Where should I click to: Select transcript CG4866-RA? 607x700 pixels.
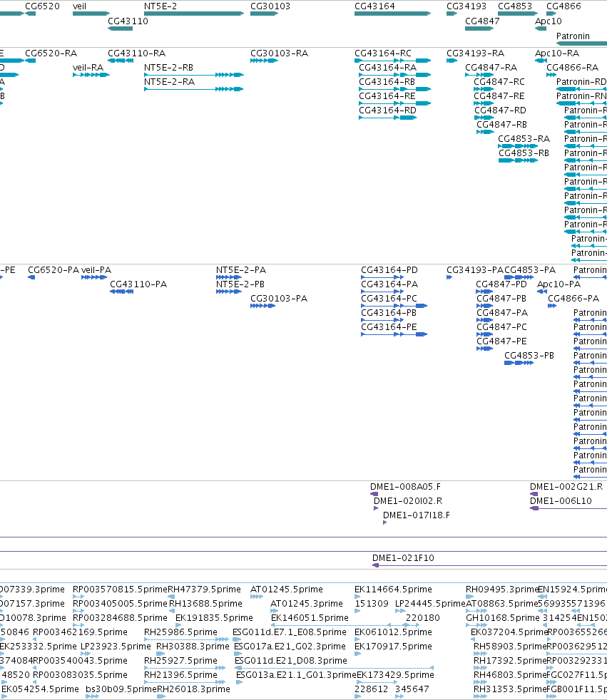pyautogui.click(x=551, y=75)
